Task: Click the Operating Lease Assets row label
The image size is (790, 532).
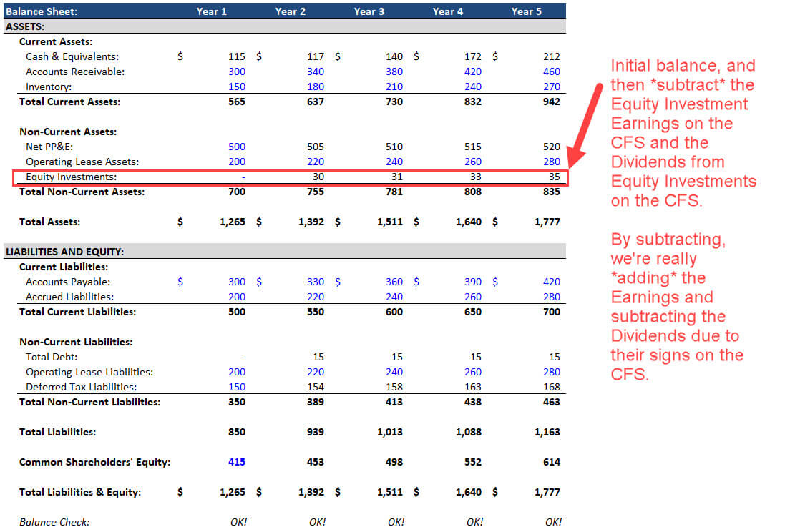Action: tap(82, 162)
